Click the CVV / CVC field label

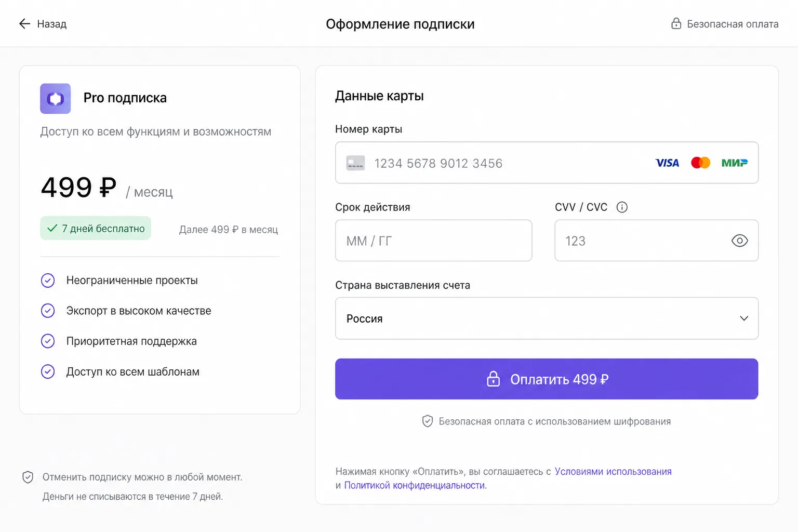coord(581,207)
